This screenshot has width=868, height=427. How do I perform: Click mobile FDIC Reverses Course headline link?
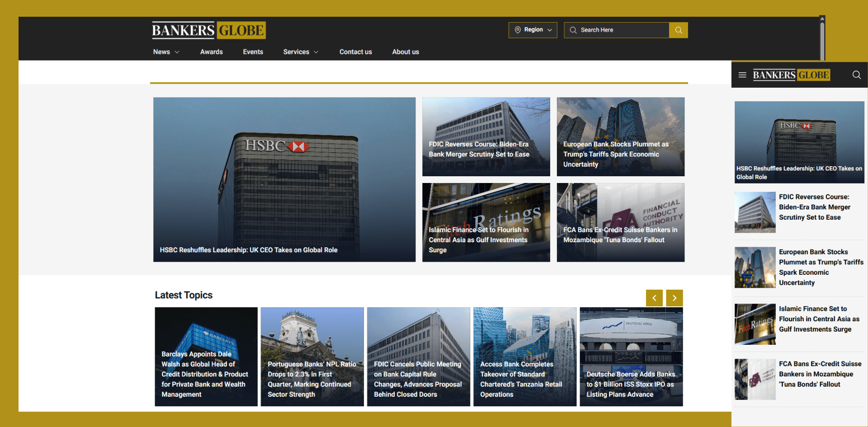point(814,207)
